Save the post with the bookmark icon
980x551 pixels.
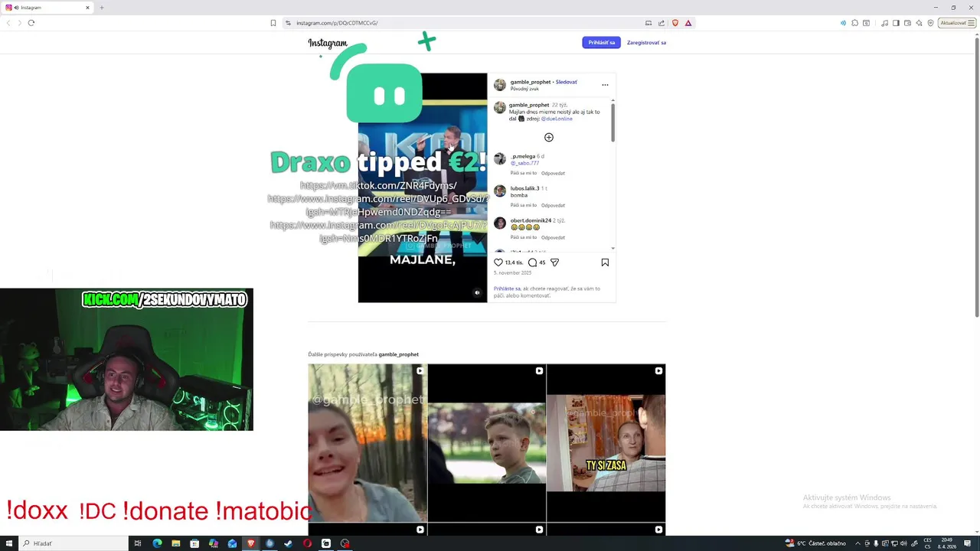pos(605,262)
